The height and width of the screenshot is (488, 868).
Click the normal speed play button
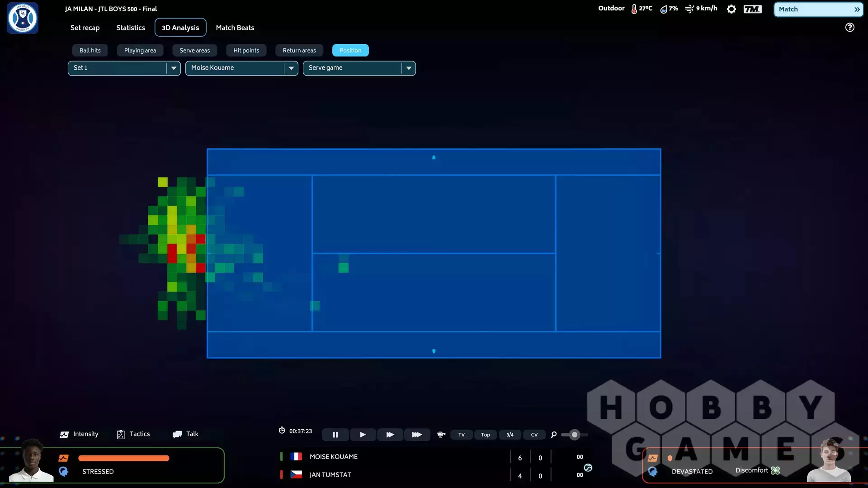[x=363, y=435]
